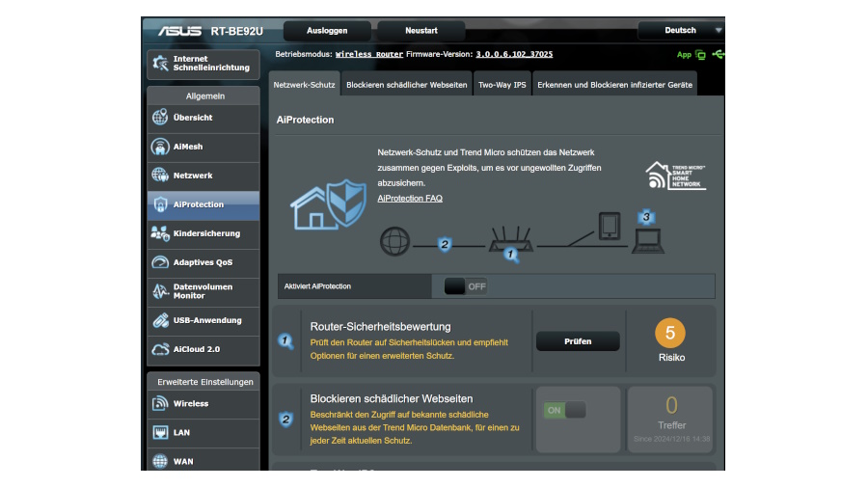Image resolution: width=868 pixels, height=488 pixels.
Task: Click the AiMesh sidebar icon
Action: coord(160,147)
